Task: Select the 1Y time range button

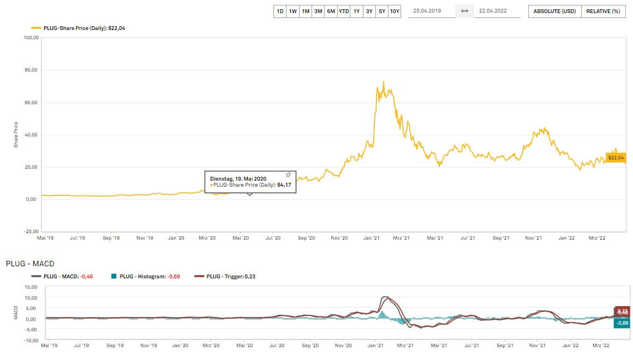Action: [356, 11]
